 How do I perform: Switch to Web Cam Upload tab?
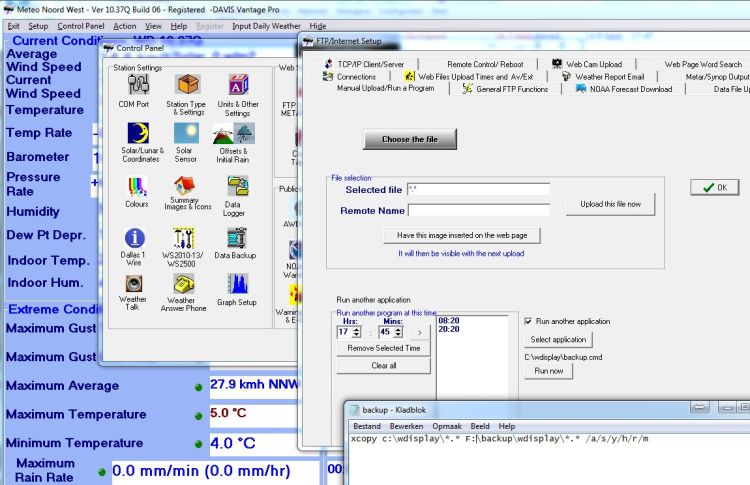point(587,64)
